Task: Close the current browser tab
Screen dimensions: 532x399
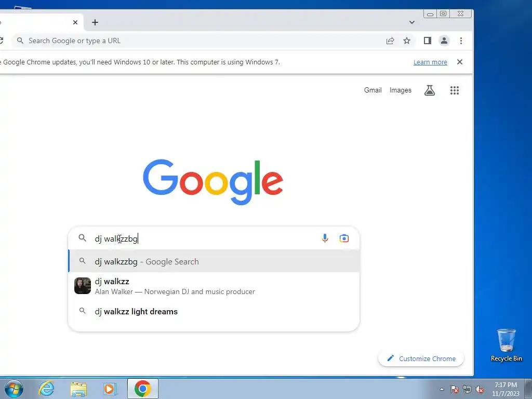Action: tap(75, 22)
